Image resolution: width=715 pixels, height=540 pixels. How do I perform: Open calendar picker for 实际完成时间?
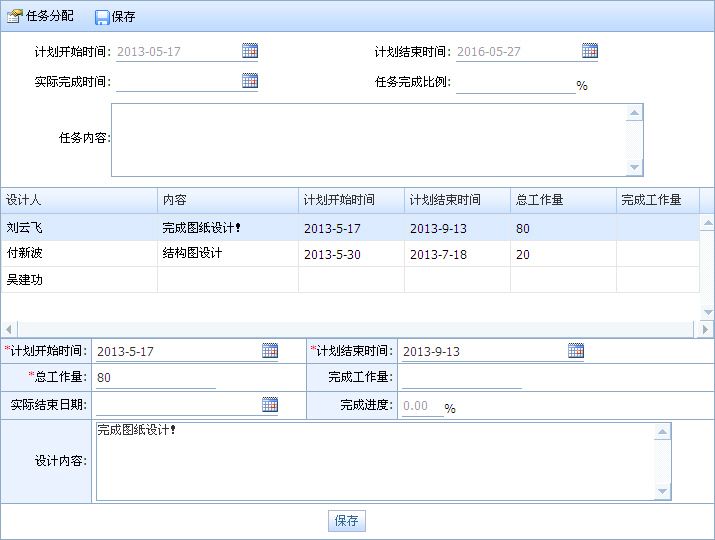(250, 82)
